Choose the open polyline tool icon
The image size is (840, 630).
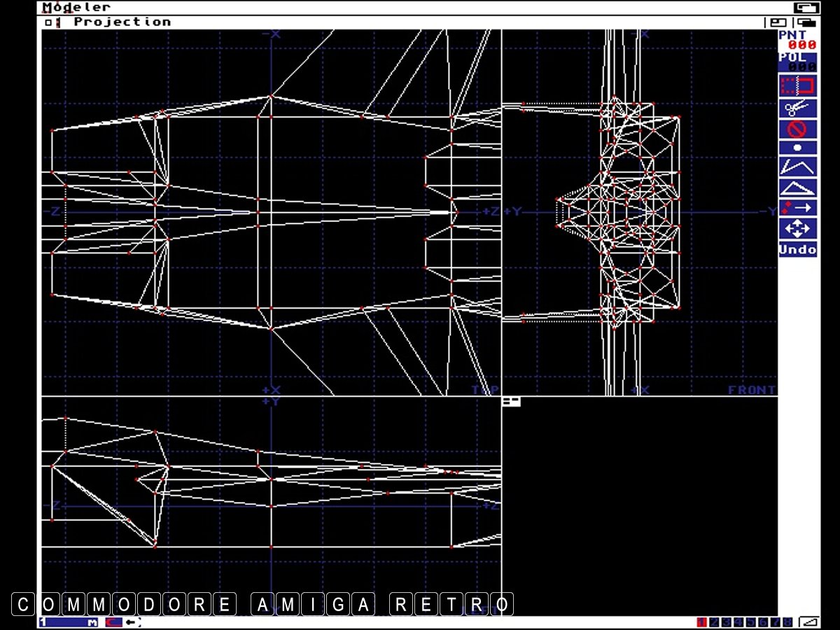point(797,167)
